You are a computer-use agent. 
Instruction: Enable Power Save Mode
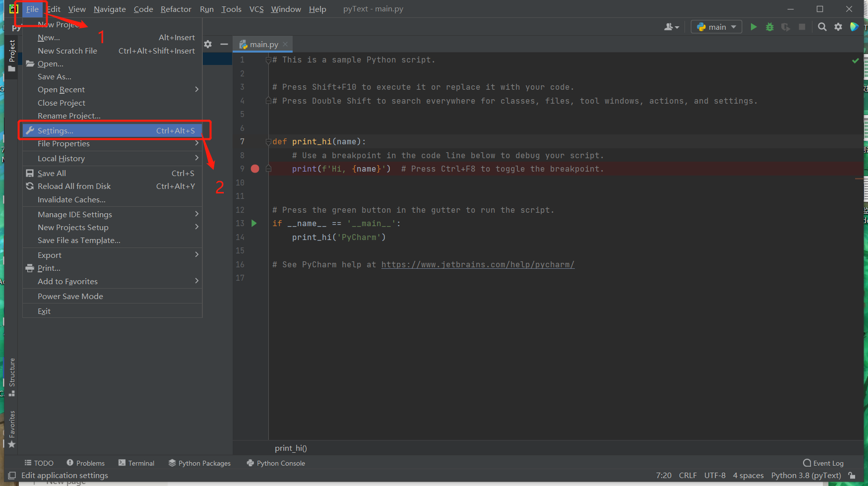pos(70,296)
